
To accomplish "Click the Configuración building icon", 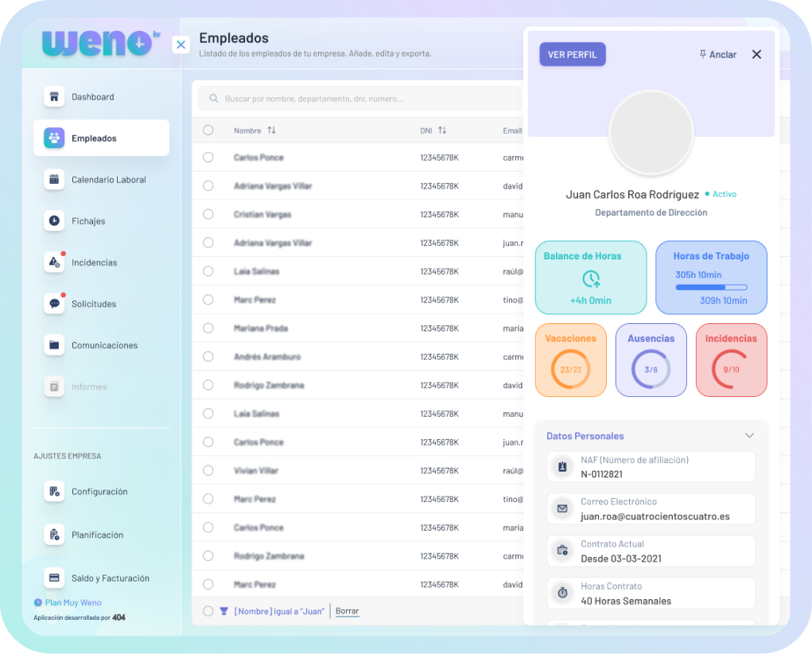I will point(54,492).
